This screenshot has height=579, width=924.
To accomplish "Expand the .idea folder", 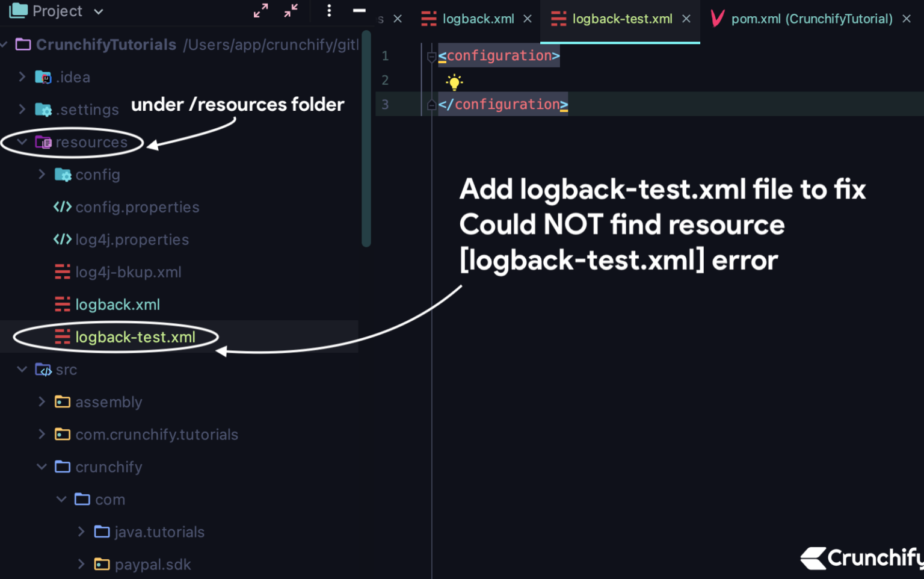I will tap(22, 76).
